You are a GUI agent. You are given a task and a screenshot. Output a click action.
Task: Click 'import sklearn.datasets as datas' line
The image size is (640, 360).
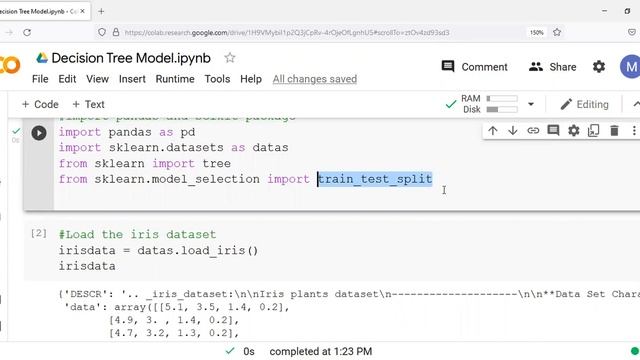(173, 147)
